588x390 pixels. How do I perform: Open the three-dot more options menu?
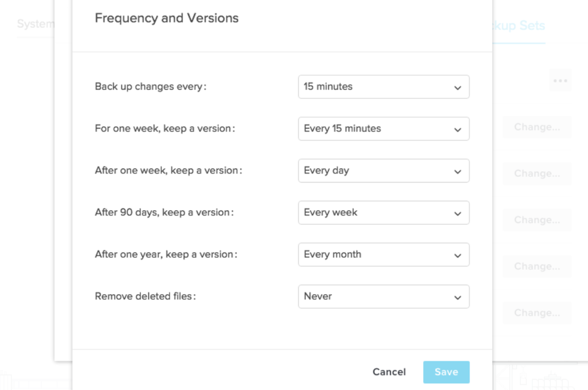click(560, 81)
